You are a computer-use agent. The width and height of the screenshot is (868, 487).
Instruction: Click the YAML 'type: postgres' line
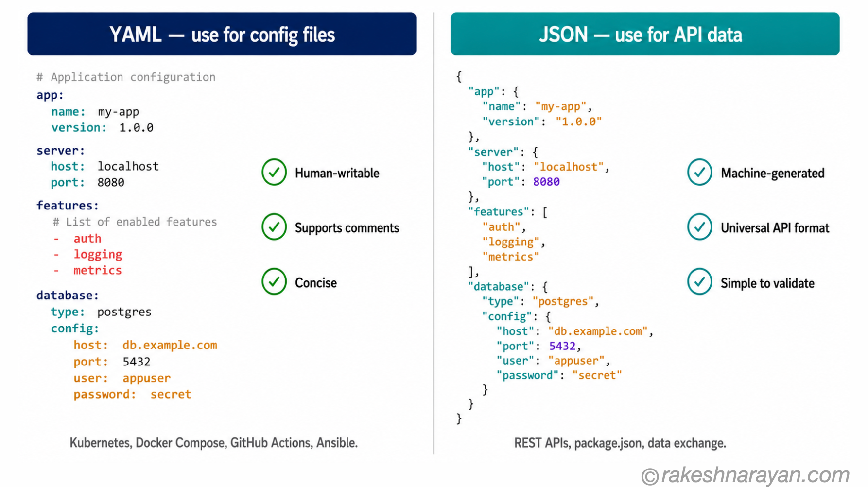(101, 312)
